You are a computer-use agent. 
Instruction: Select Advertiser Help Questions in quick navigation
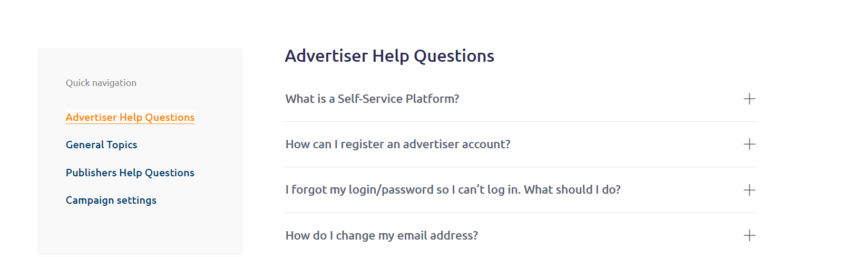pos(130,117)
